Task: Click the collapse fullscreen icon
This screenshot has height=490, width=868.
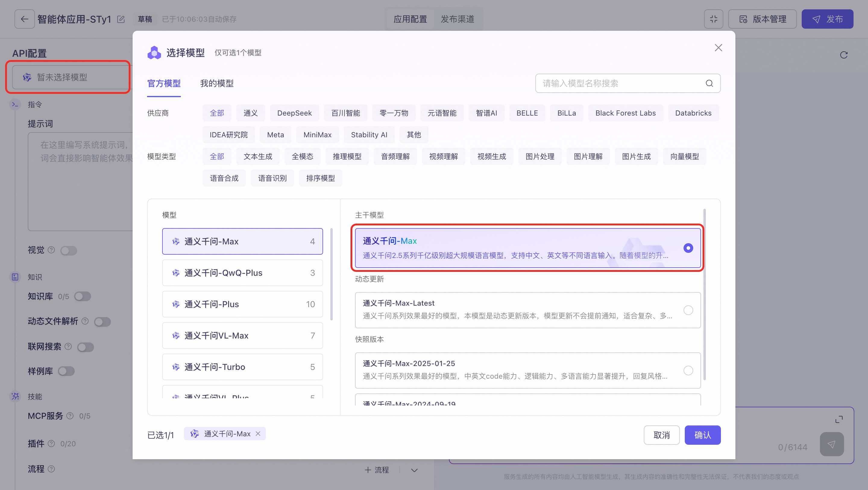Action: click(713, 19)
